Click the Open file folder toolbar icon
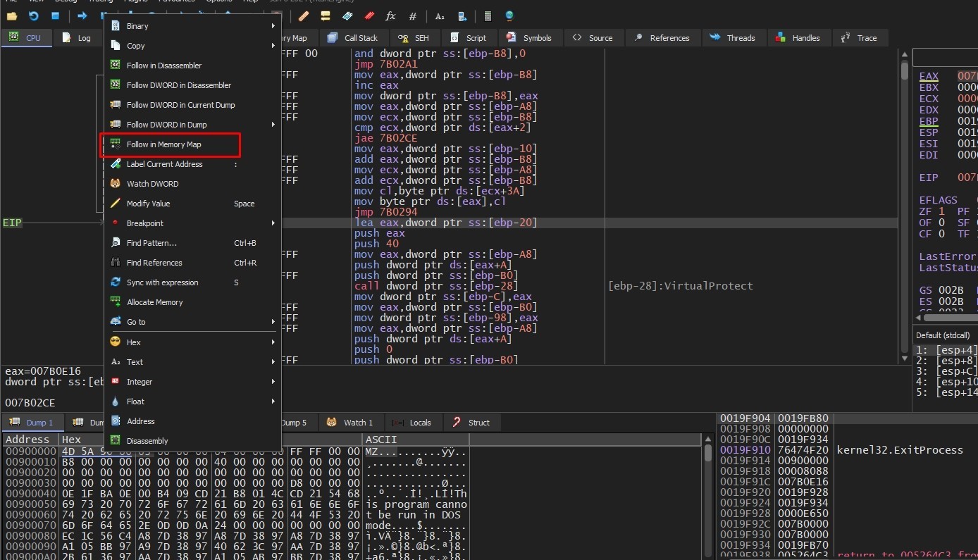The width and height of the screenshot is (978, 560). 11,15
